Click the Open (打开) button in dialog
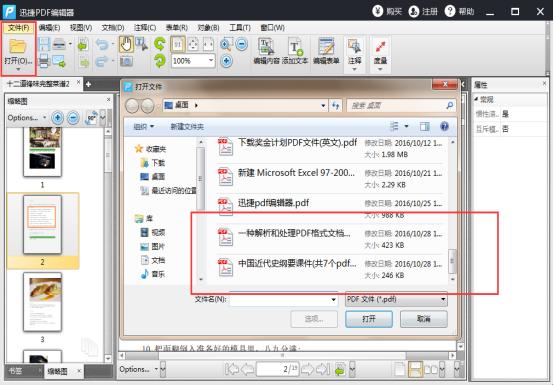 369,319
